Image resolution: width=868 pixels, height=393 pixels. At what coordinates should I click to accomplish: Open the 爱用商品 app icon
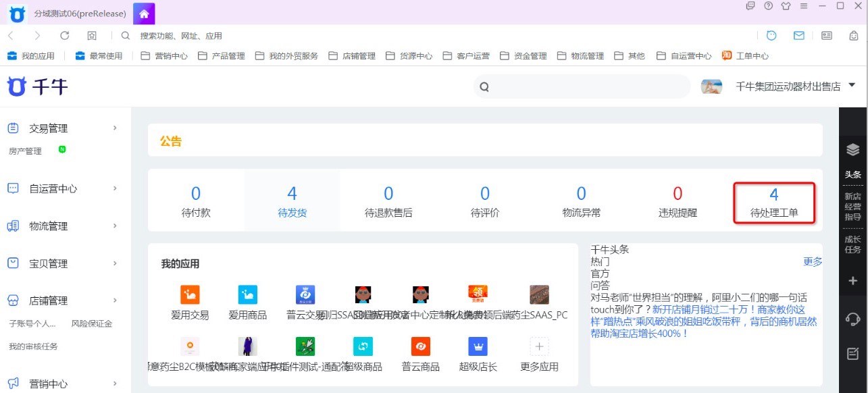point(248,294)
